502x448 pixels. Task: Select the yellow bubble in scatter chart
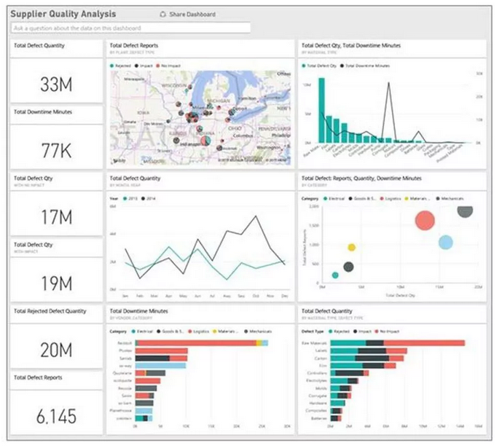coord(352,248)
